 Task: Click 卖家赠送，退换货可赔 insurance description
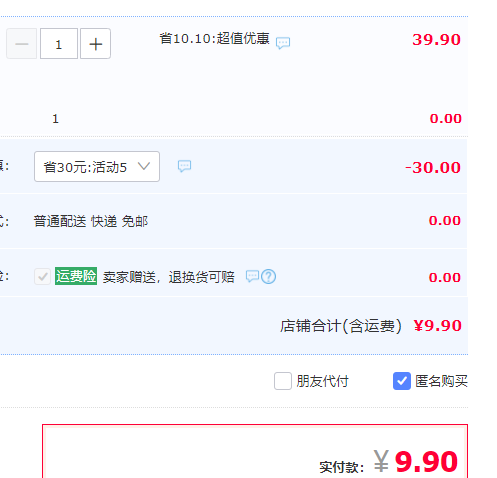pyautogui.click(x=169, y=277)
